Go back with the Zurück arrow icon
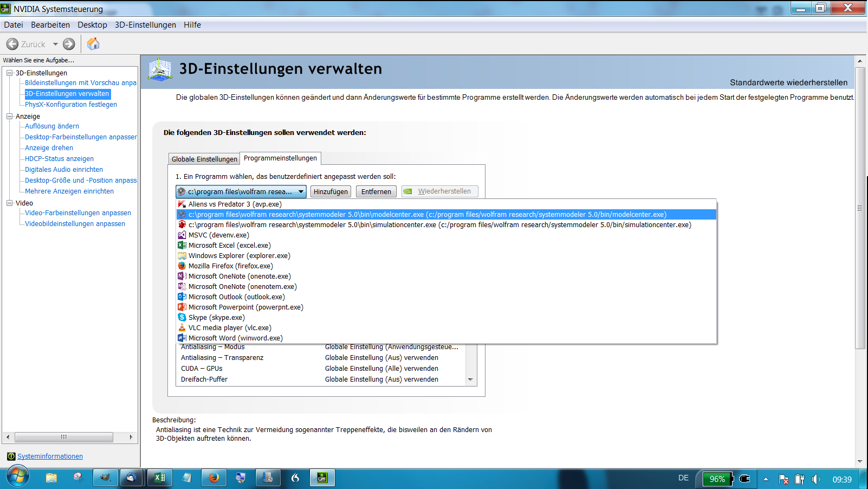 click(x=12, y=44)
